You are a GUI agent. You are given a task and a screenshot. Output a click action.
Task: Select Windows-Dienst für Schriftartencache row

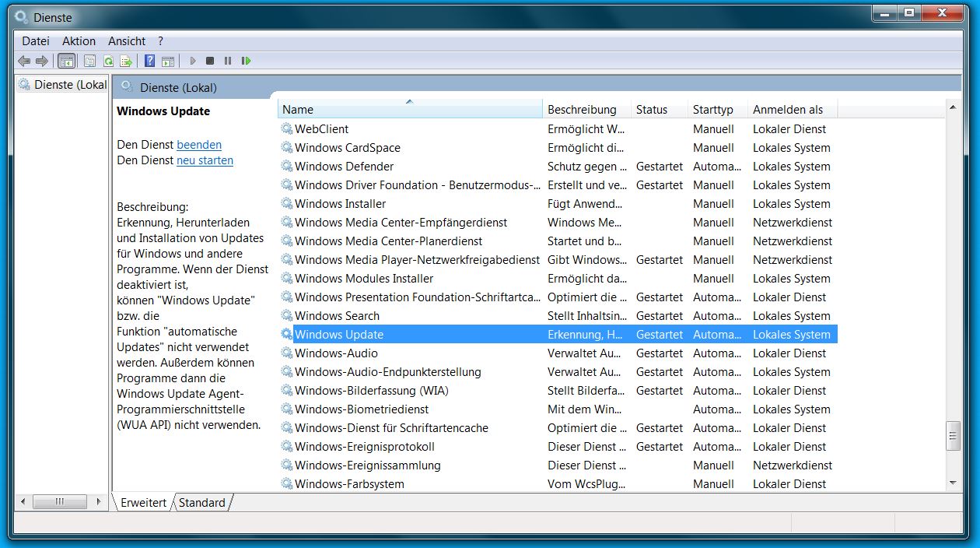coord(558,428)
